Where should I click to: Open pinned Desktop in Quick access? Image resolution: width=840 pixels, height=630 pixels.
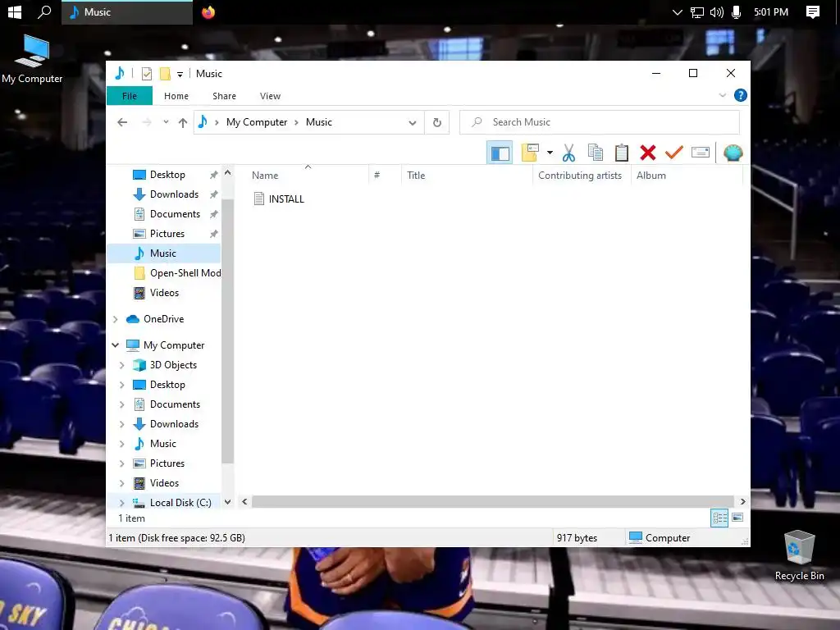coord(167,175)
